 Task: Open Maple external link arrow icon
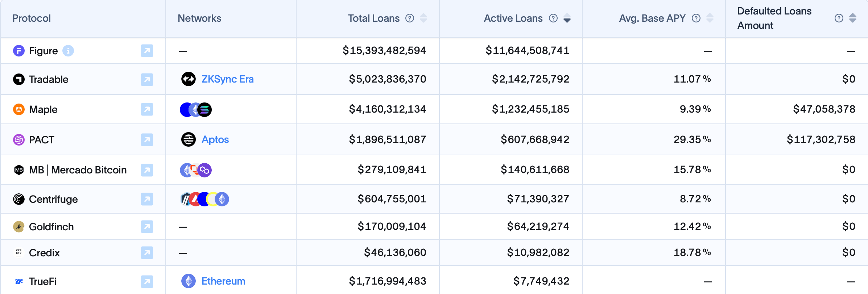pos(147,109)
